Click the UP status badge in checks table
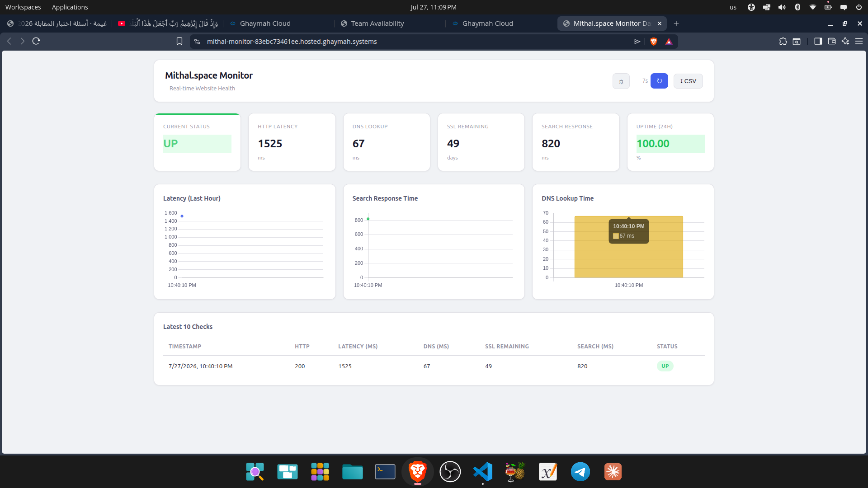Screen dimensions: 868x488 click(x=665, y=366)
